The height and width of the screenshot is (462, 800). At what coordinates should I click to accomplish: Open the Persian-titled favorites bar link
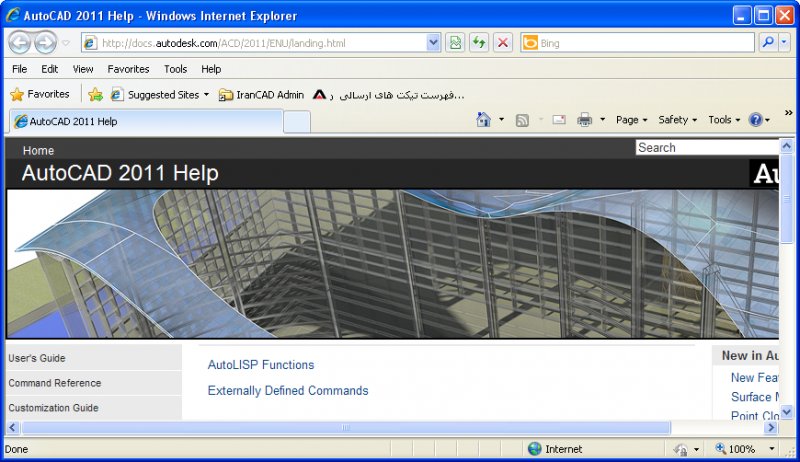point(388,94)
